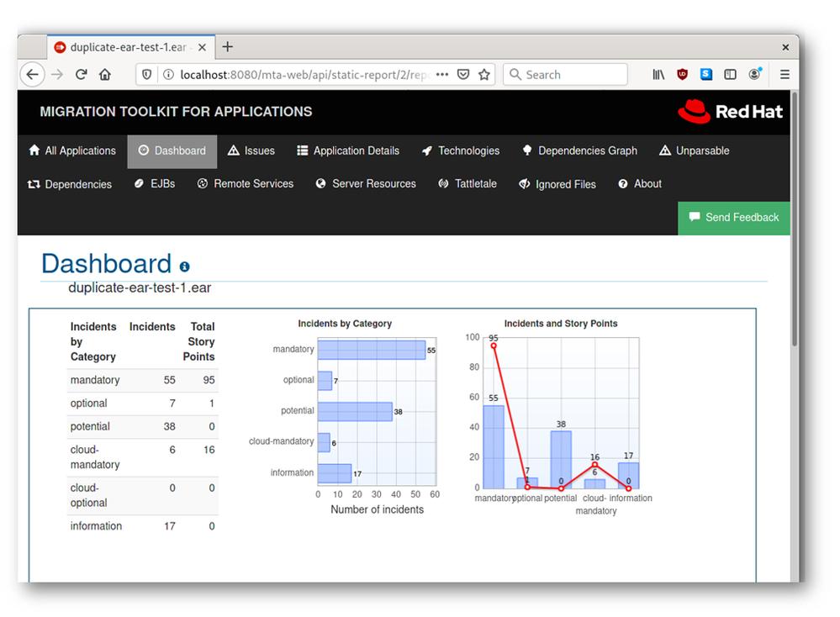Open page actions three-dot menu
The image size is (840, 617).
point(442,75)
